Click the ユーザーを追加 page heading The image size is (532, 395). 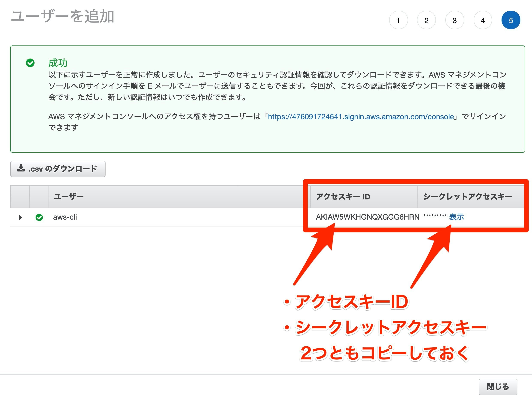click(63, 17)
